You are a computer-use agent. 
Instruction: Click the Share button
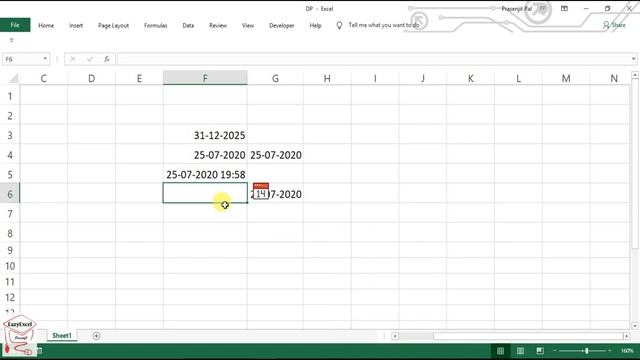point(614,25)
